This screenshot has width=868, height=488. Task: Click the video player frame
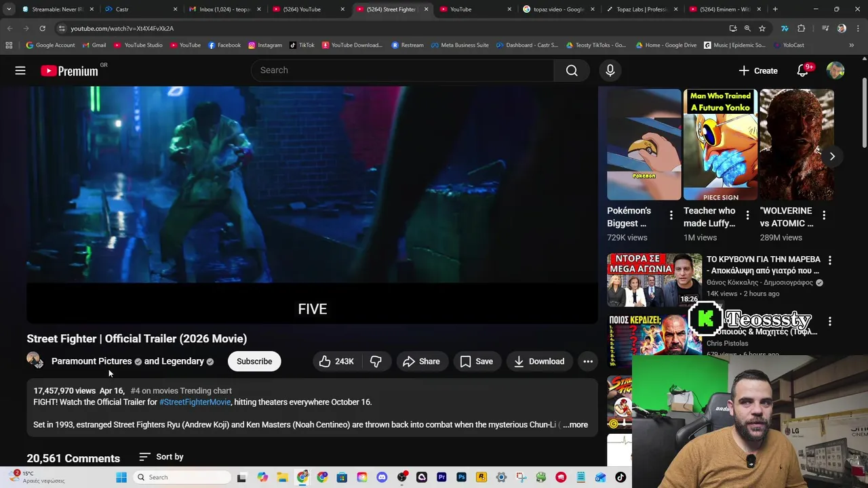click(x=312, y=205)
